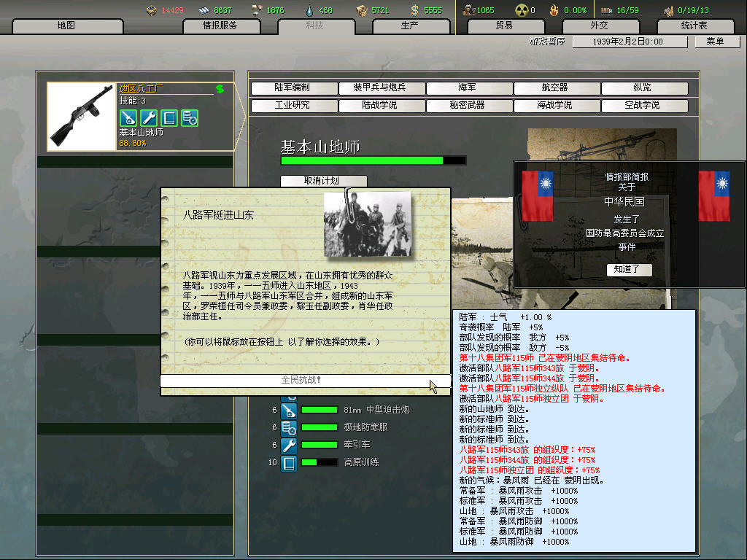
Task: Click the right Republic of China flag
Action: [714, 195]
